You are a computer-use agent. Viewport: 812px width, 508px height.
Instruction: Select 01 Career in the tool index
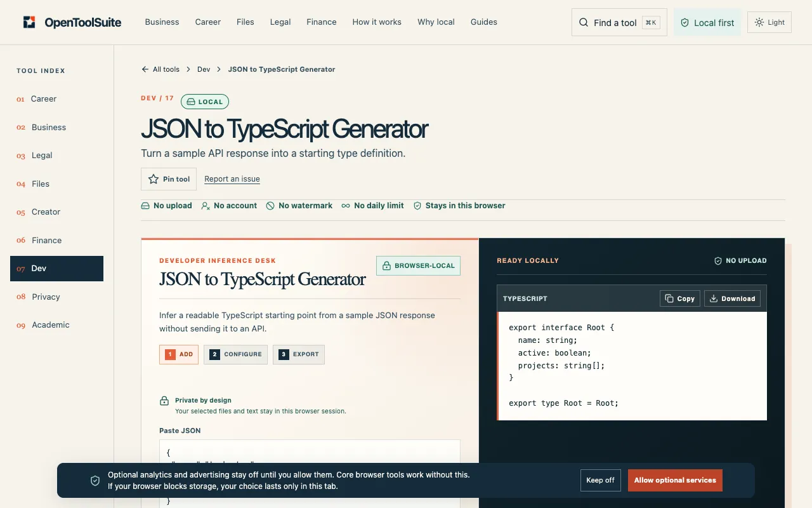(56, 99)
